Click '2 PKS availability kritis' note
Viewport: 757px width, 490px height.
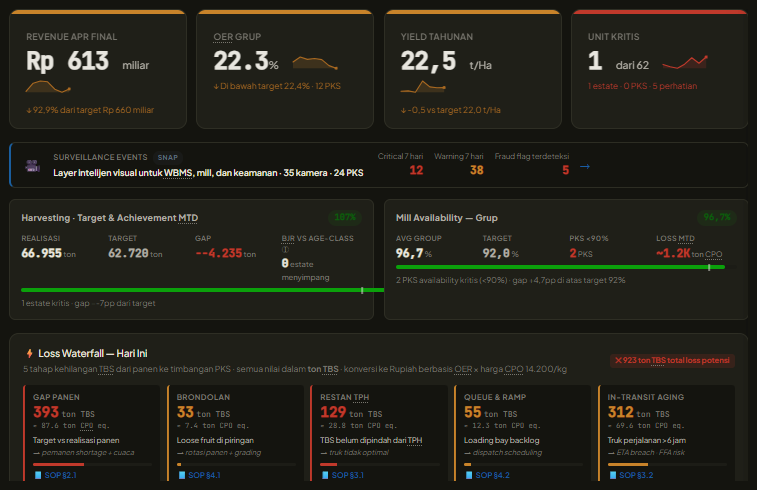510,280
